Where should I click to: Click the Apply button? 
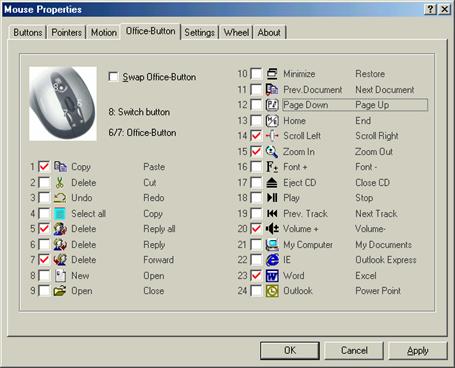[x=418, y=350]
